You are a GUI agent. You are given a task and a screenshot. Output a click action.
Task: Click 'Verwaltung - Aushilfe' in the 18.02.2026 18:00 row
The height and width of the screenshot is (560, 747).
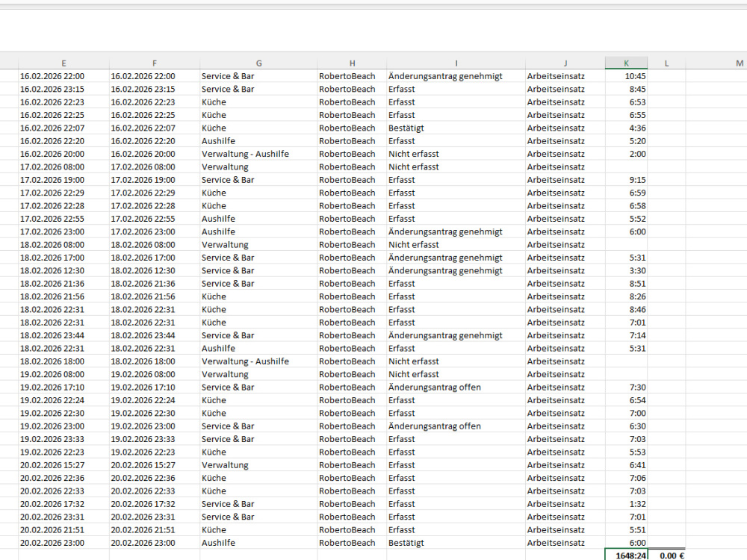[x=245, y=361]
